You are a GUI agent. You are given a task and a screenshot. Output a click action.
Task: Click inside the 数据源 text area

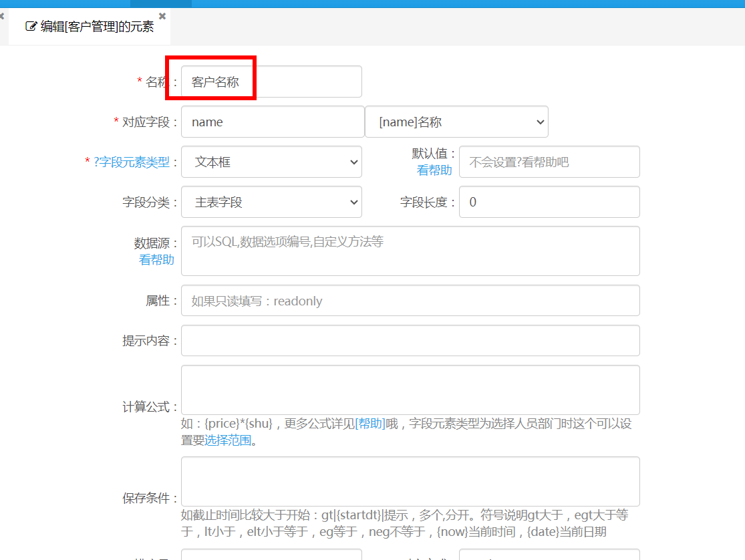coord(410,251)
